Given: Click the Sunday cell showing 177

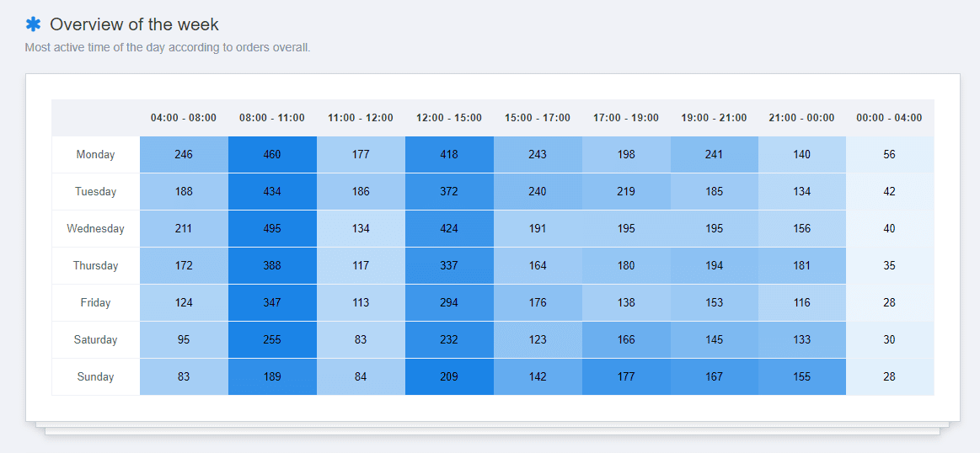Looking at the screenshot, I should (x=626, y=376).
